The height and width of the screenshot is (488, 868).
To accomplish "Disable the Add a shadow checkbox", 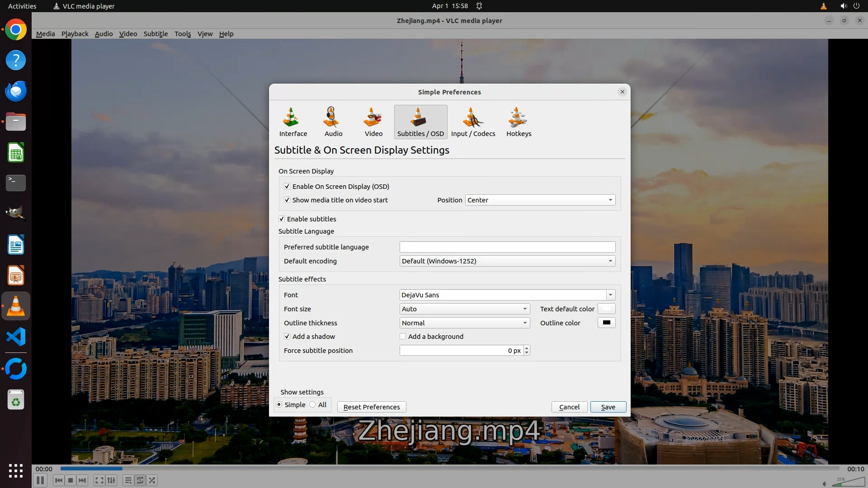I will coord(287,336).
